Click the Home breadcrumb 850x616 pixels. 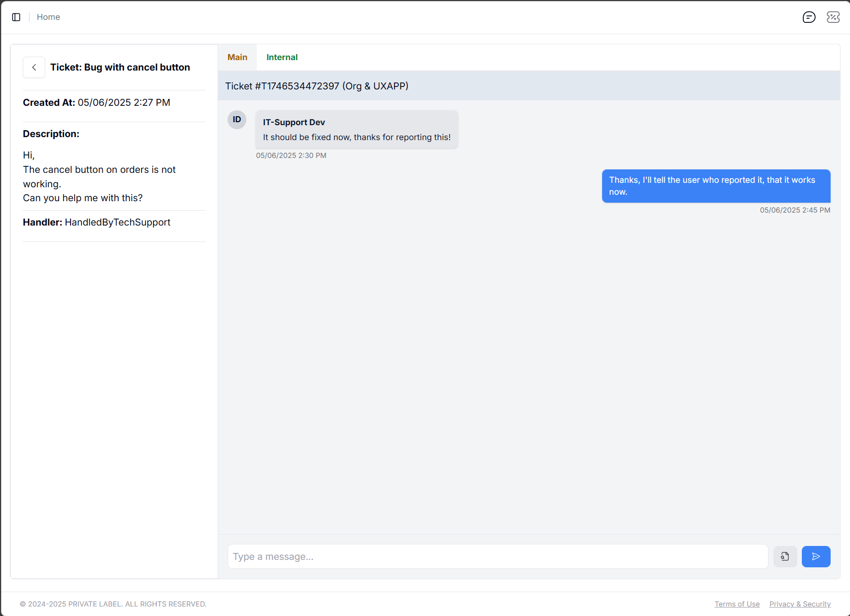48,17
